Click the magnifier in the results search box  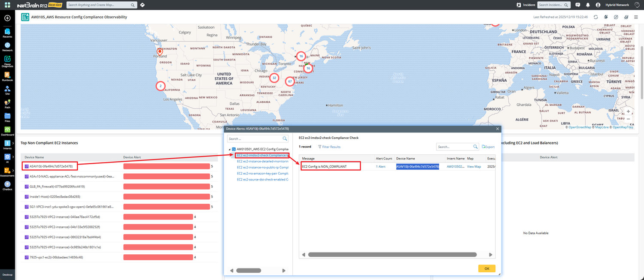pyautogui.click(x=475, y=147)
